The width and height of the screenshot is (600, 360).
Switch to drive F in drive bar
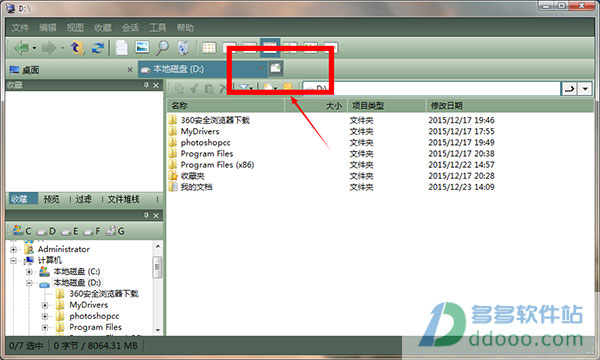tap(92, 231)
